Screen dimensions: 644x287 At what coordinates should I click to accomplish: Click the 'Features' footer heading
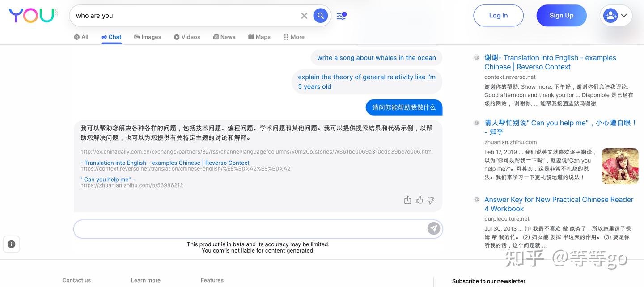212,280
